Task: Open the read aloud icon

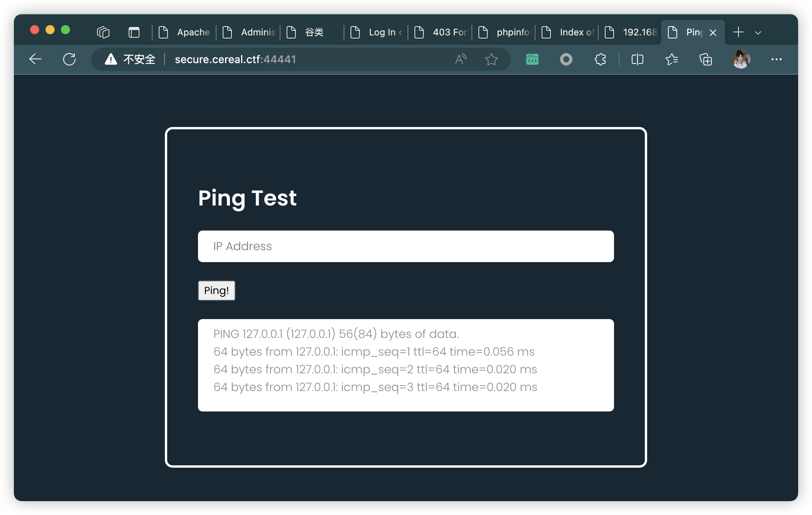Action: point(461,59)
